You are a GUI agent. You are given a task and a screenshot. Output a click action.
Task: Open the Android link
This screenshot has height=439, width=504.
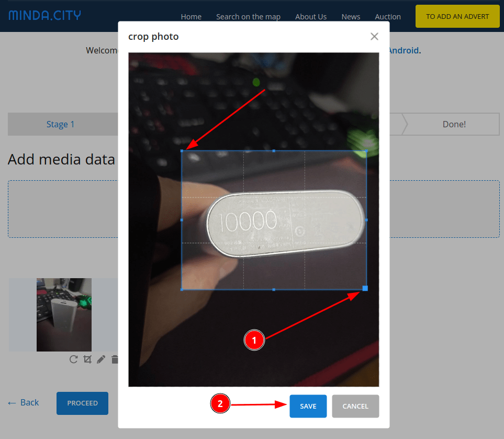pos(404,50)
